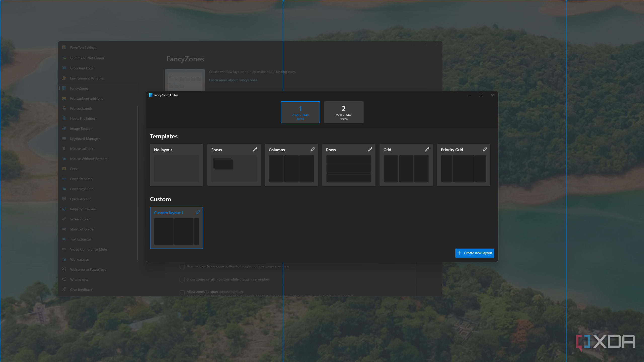Open Learn more about FancyZones link
This screenshot has width=644, height=362.
coord(233,80)
